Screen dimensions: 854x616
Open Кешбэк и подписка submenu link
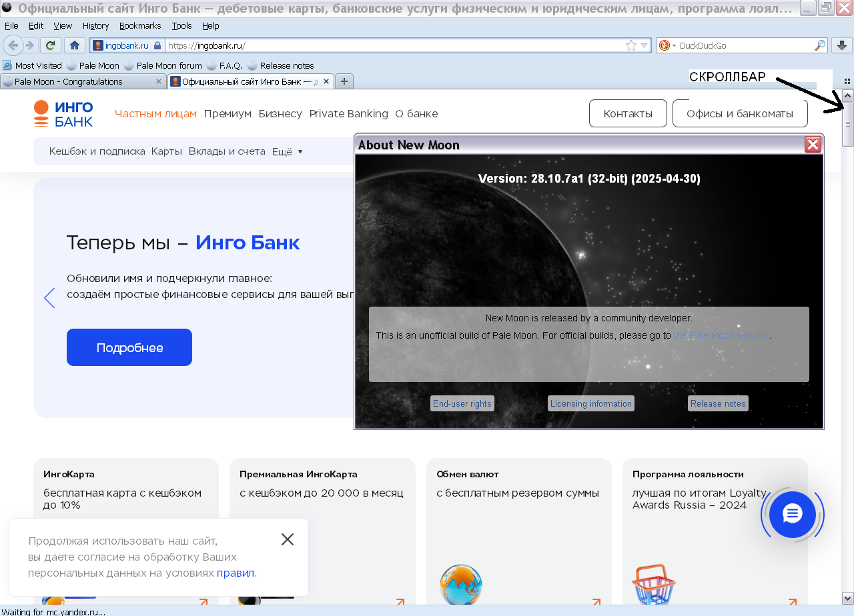point(97,151)
